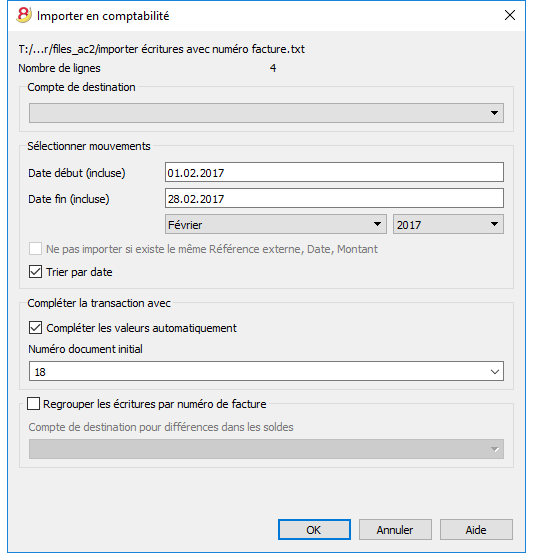Open the Compte de destination dropdown
This screenshot has width=533, height=560.
click(x=266, y=113)
